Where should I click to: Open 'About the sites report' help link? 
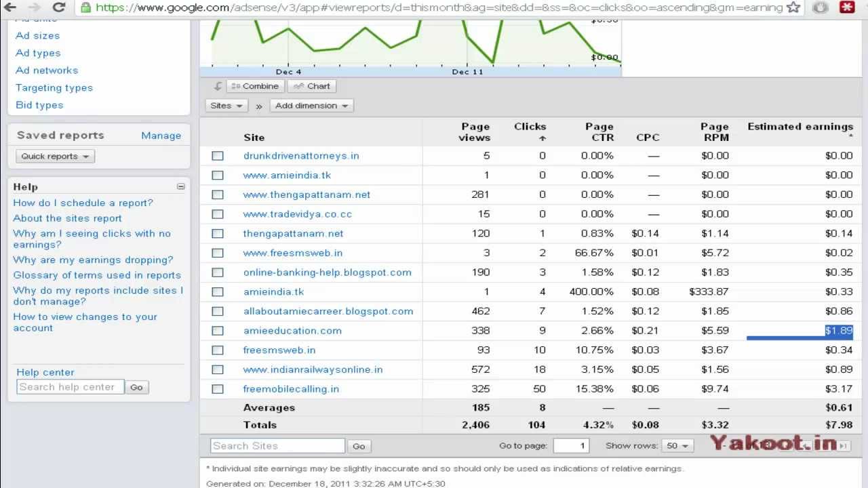pos(68,218)
